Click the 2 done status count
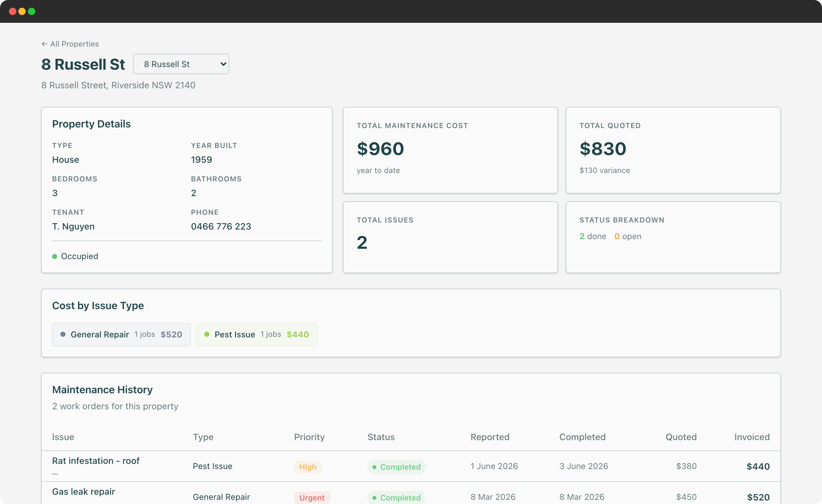 [x=593, y=236]
